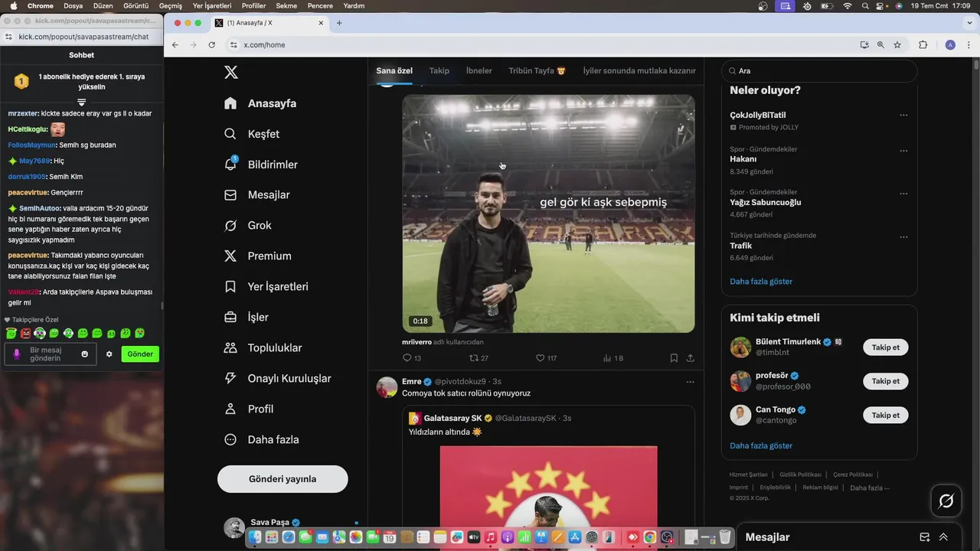
Task: Switch to the Sana özel tab
Action: [394, 71]
